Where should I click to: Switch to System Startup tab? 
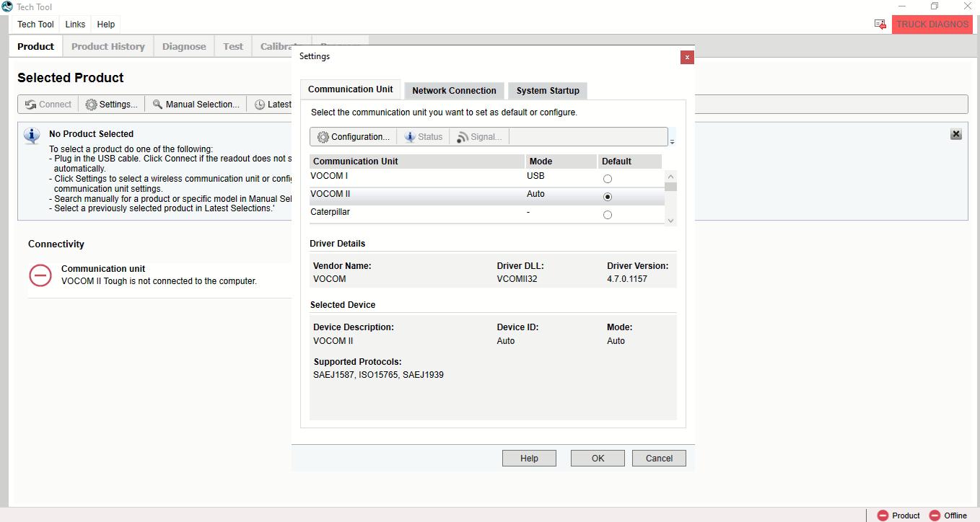pyautogui.click(x=548, y=91)
